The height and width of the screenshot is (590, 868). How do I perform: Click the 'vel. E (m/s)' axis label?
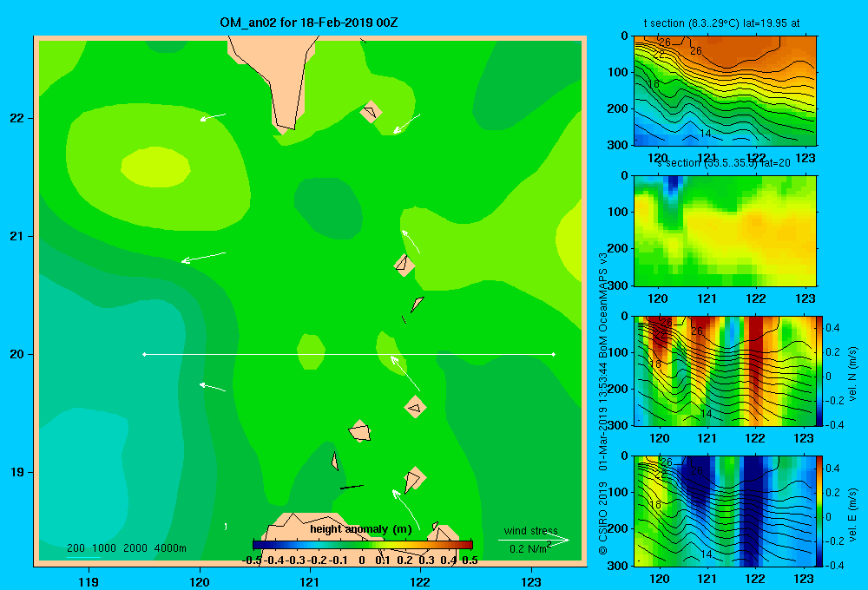click(x=852, y=514)
